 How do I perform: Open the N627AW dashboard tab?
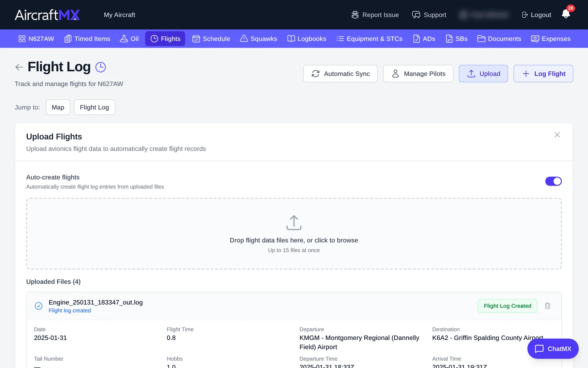36,39
